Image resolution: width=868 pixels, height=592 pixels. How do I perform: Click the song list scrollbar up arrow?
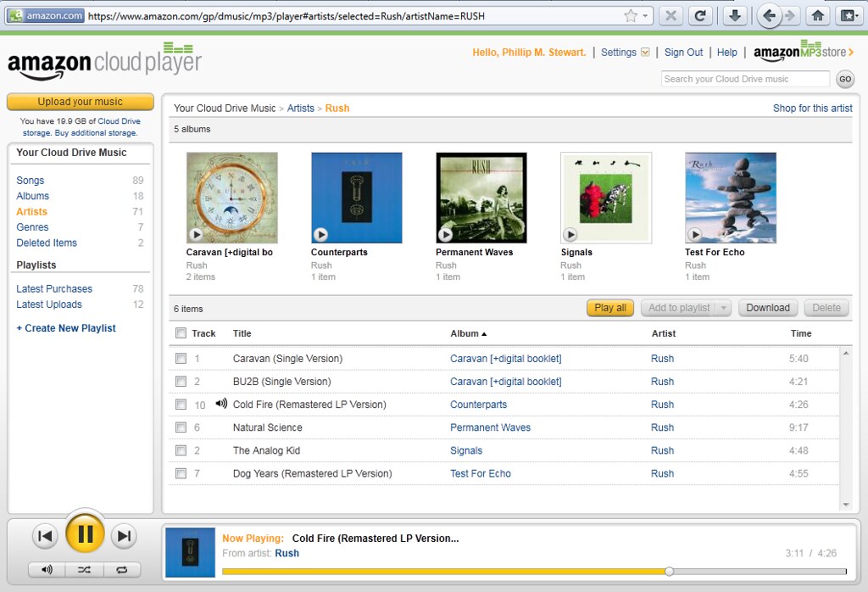(846, 353)
